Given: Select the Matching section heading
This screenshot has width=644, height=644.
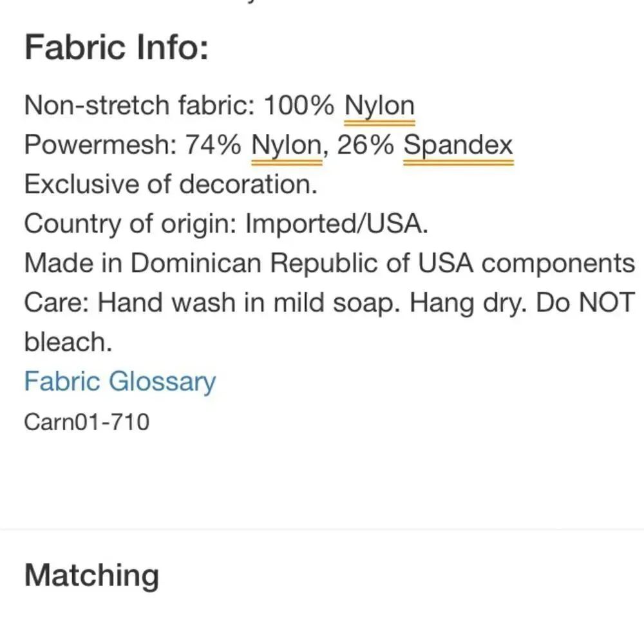Looking at the screenshot, I should click(91, 576).
